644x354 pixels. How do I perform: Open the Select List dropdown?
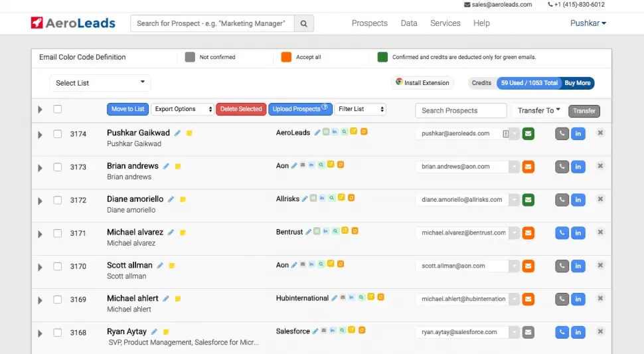pyautogui.click(x=100, y=83)
